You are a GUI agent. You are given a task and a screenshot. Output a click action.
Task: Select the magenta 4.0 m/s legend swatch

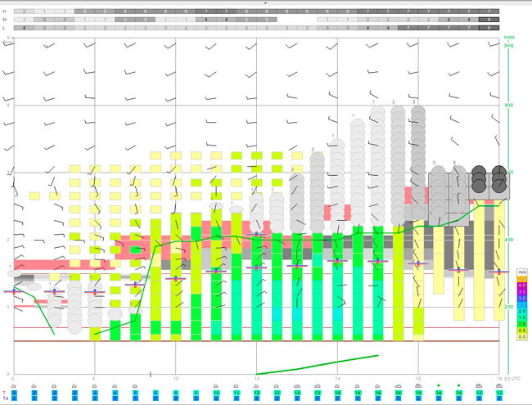[522, 286]
